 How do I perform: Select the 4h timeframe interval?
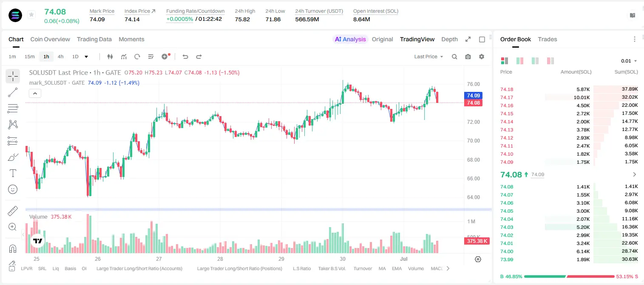click(x=61, y=57)
